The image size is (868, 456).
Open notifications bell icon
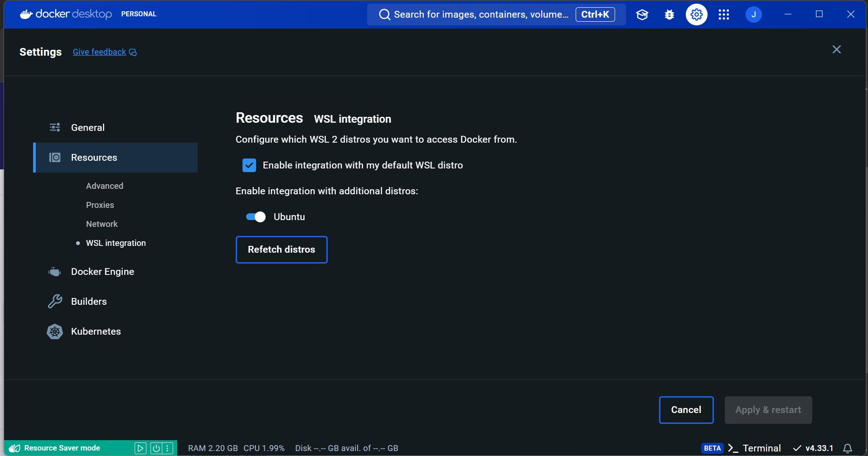(x=848, y=448)
